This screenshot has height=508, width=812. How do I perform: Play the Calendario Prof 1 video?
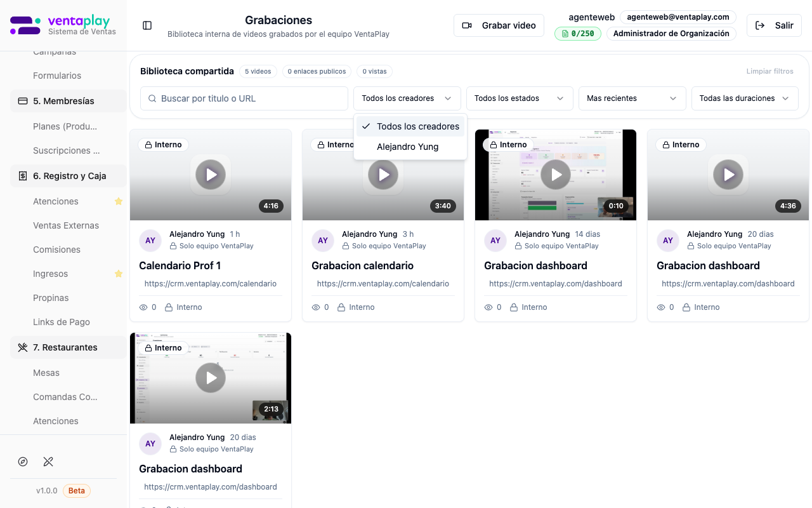click(211, 175)
